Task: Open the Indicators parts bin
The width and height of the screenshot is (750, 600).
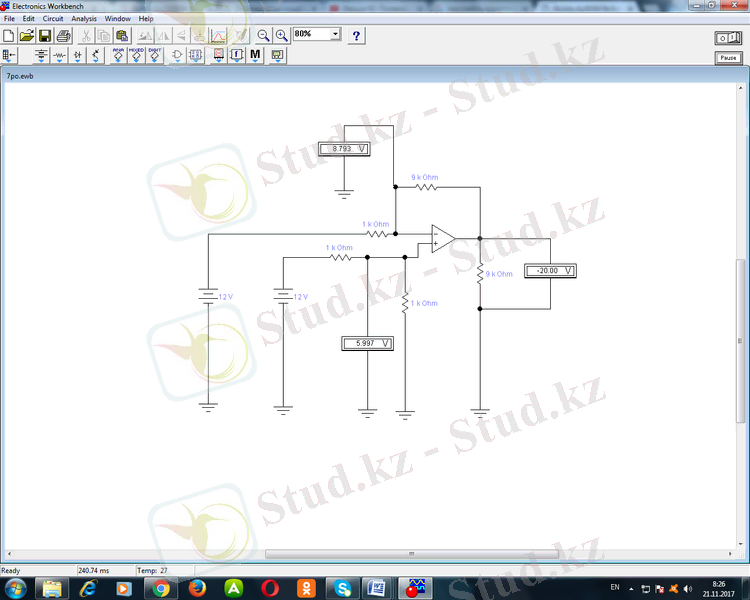Action: click(219, 56)
